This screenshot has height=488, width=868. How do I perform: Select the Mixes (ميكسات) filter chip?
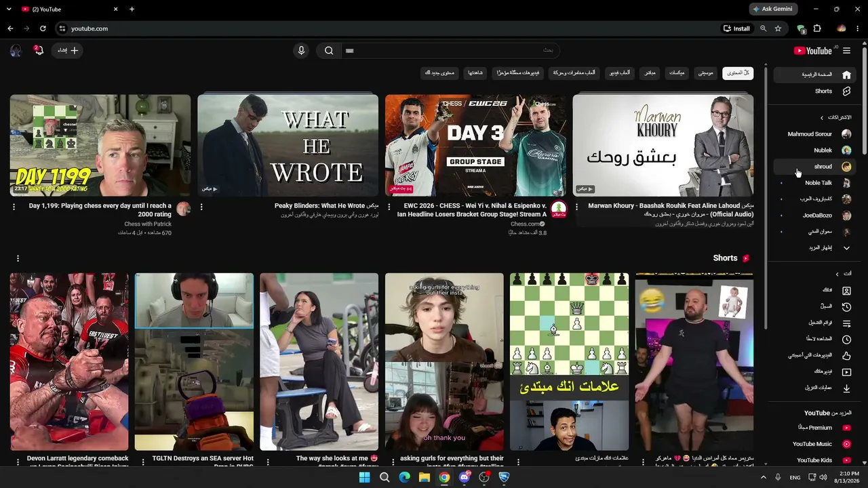[x=677, y=73]
